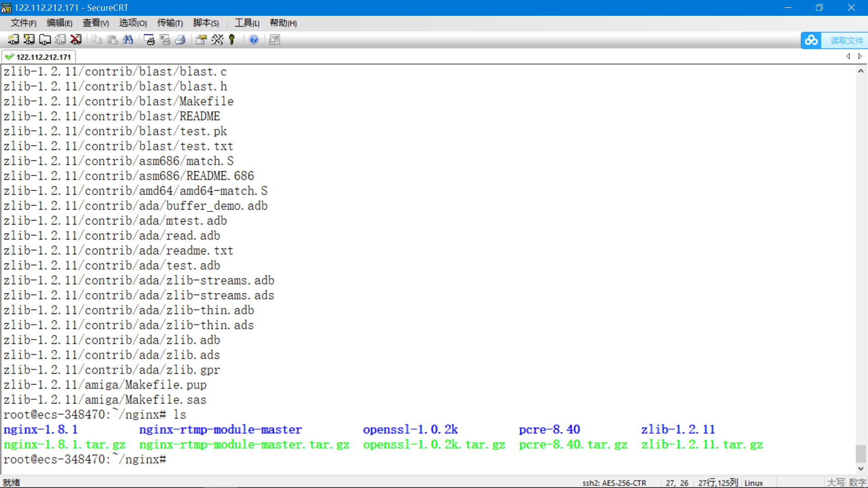
Task: Open the 选项(O) menu
Action: coord(133,23)
